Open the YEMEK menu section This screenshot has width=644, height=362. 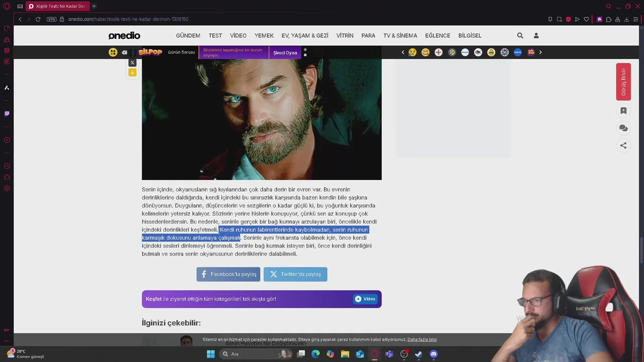[x=264, y=36]
